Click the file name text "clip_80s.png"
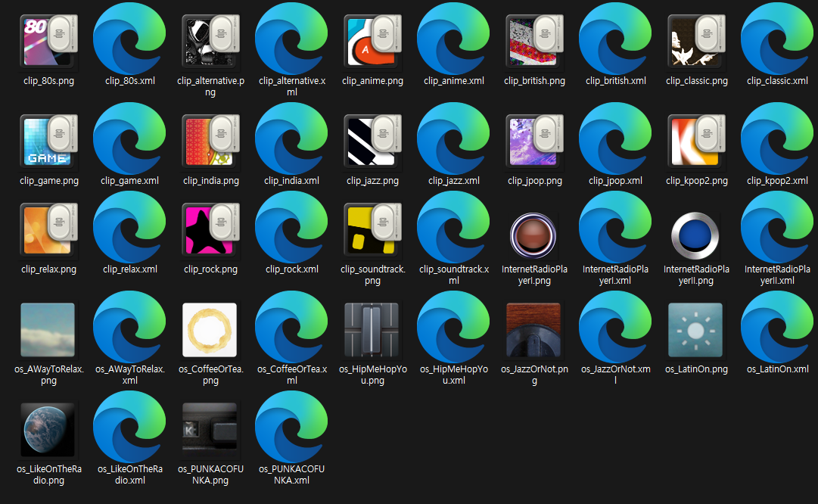Screen dimensions: 818x504 click(x=48, y=81)
